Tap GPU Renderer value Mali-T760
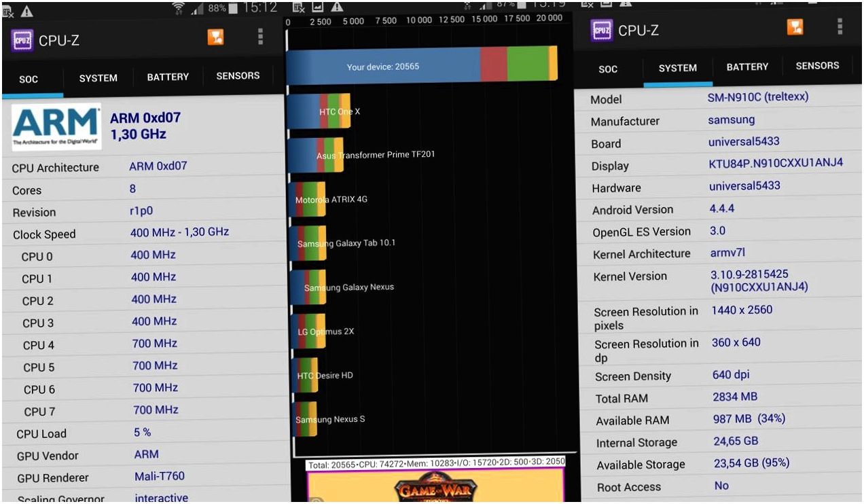The image size is (864, 504). (160, 476)
